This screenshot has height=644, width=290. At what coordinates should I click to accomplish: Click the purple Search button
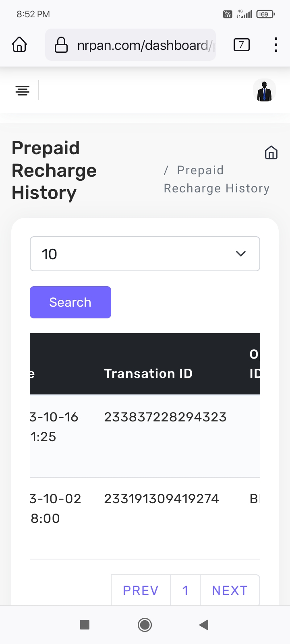tap(70, 302)
